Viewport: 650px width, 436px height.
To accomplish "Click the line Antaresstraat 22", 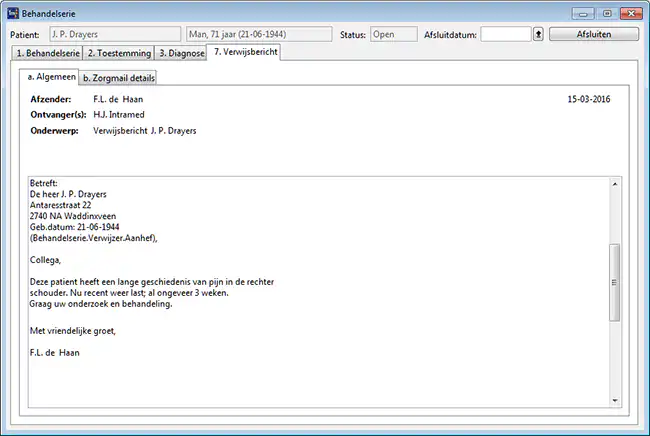I will 61,205.
